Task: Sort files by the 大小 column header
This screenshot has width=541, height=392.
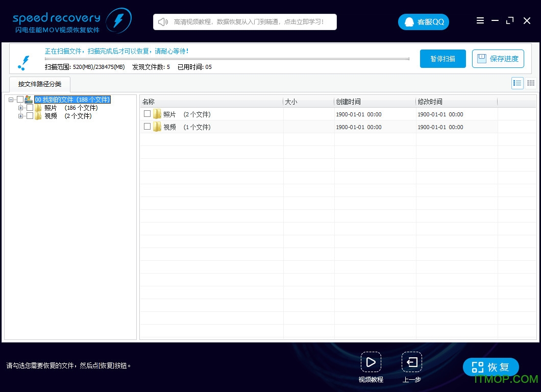Action: (x=291, y=102)
